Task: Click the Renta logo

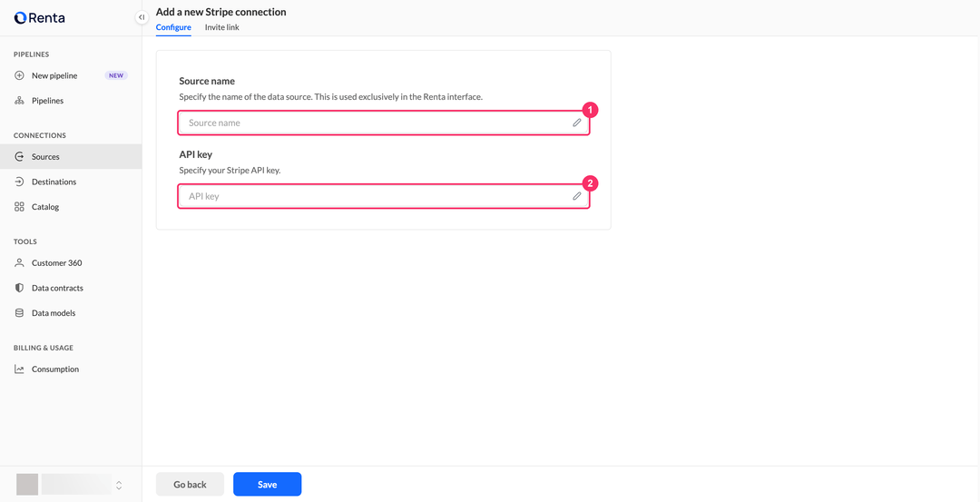Action: [39, 18]
